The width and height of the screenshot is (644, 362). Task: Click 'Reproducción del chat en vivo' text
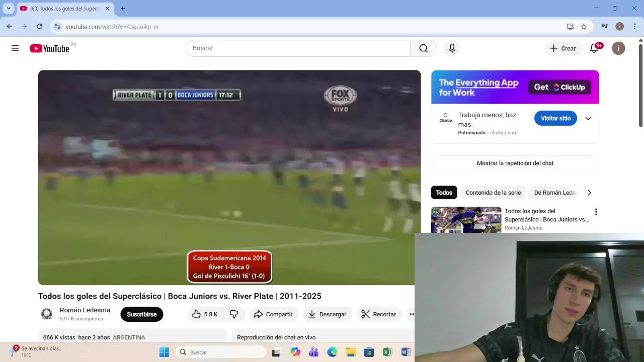pyautogui.click(x=276, y=337)
